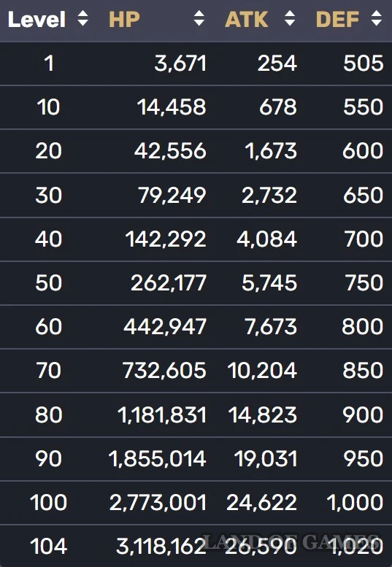This screenshot has height=567, width=392.
Task: Sort table by Level column sort arrows
Action: (82, 18)
